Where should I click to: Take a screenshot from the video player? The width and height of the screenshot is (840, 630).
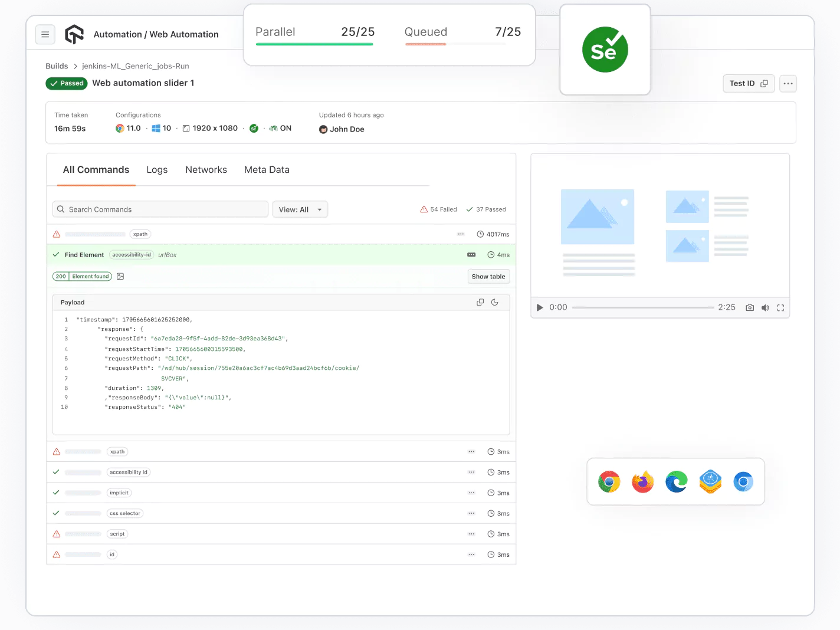click(749, 307)
